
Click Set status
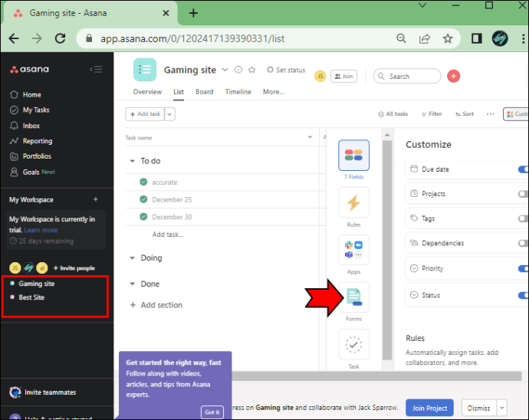coord(286,70)
